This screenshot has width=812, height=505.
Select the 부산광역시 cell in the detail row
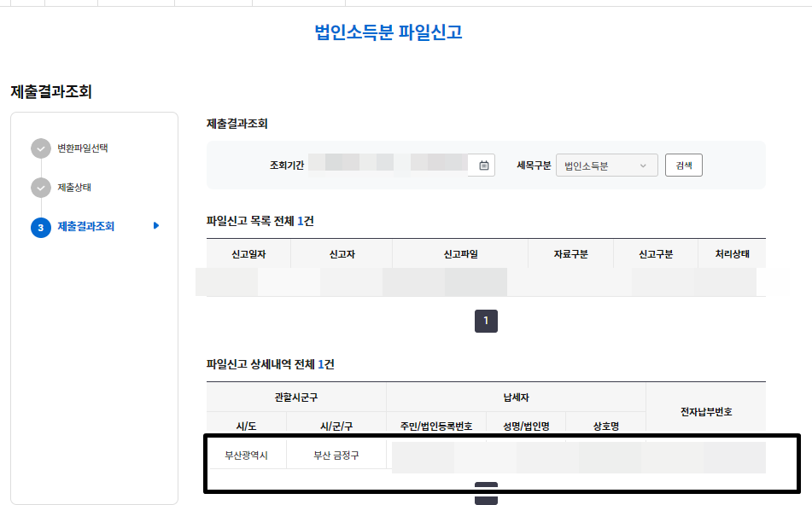tap(247, 455)
